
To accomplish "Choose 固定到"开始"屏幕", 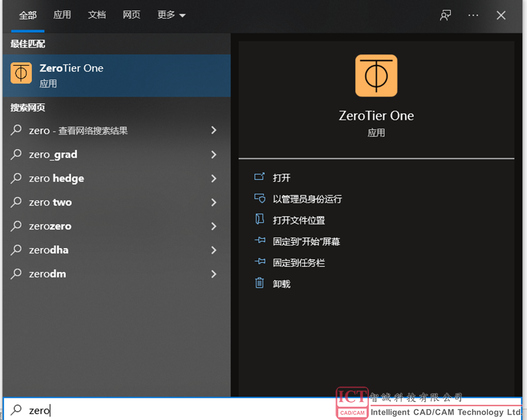I will point(306,242).
